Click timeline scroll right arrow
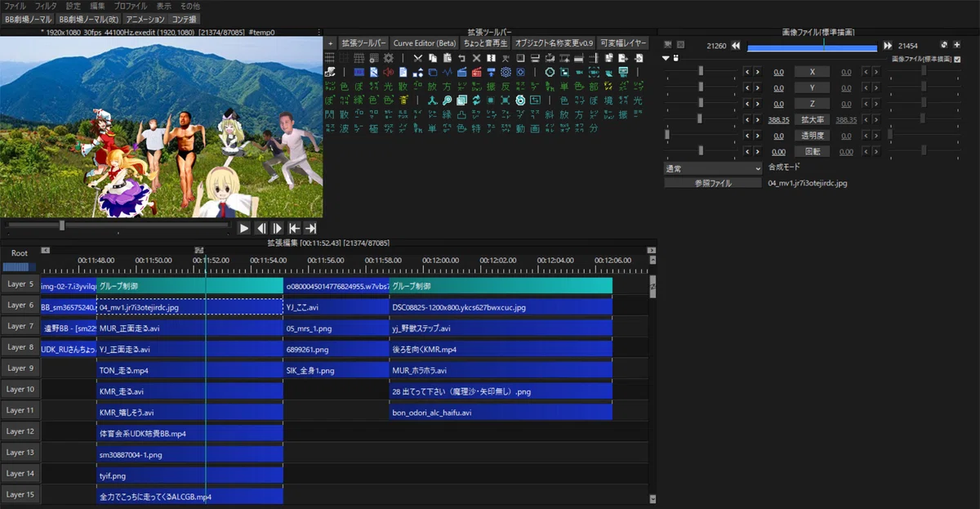Viewport: 980px width, 509px height. 651,250
